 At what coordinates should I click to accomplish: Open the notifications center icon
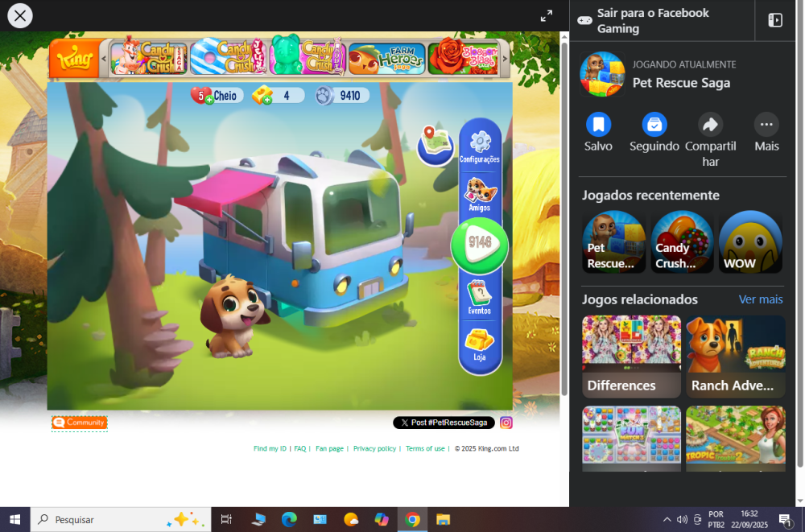coord(785,520)
